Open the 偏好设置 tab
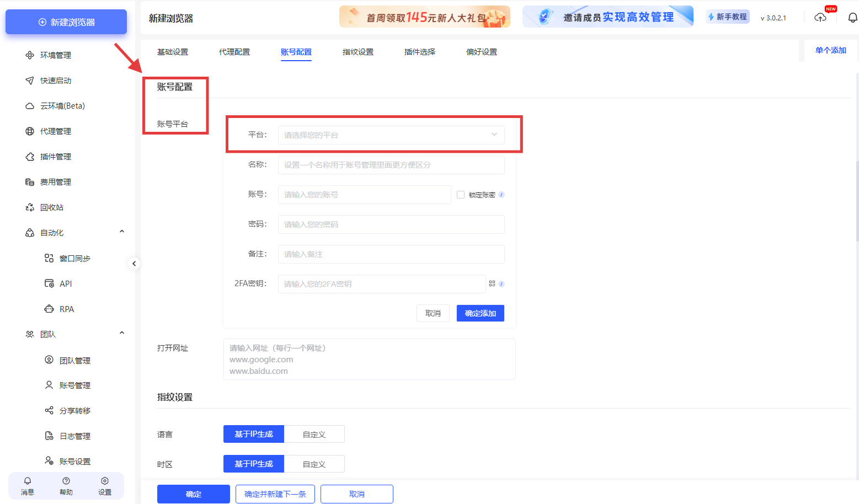The height and width of the screenshot is (504, 859). (x=482, y=51)
